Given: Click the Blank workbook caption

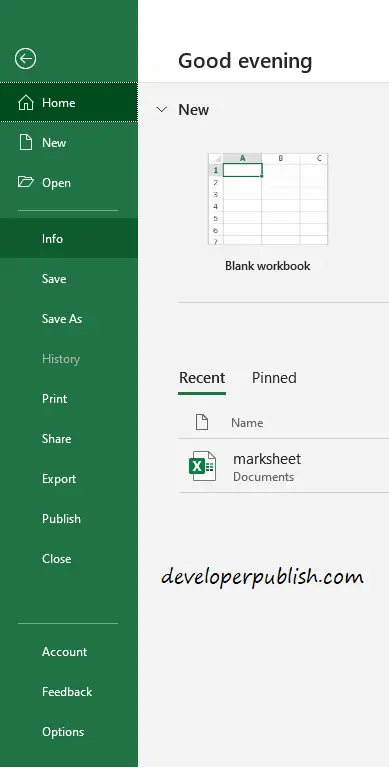Looking at the screenshot, I should point(267,266).
